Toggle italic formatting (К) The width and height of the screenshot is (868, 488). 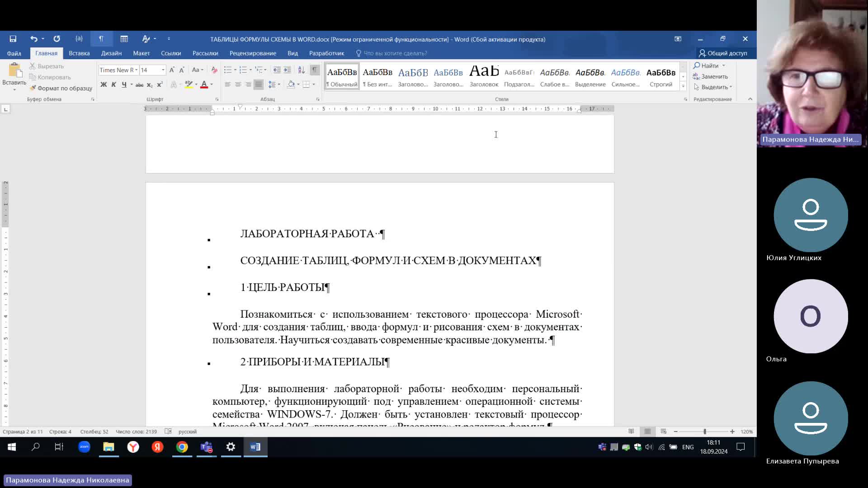pyautogui.click(x=114, y=84)
